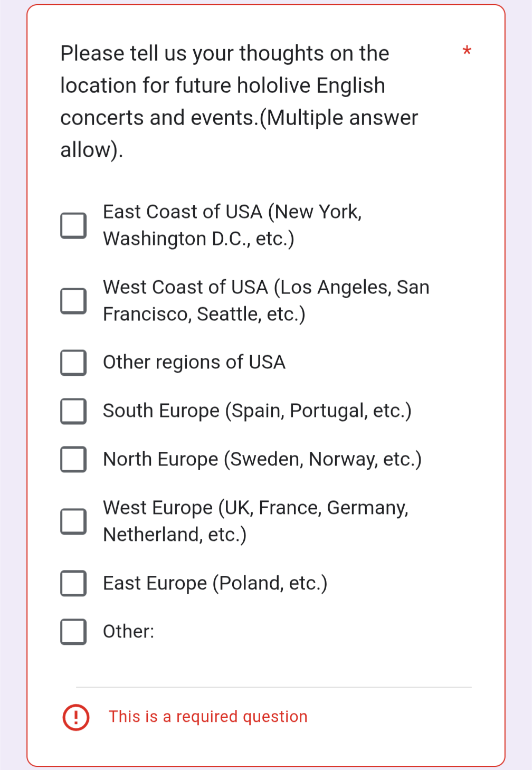Click the 'Washington D.C., etc.)' label line

[198, 239]
